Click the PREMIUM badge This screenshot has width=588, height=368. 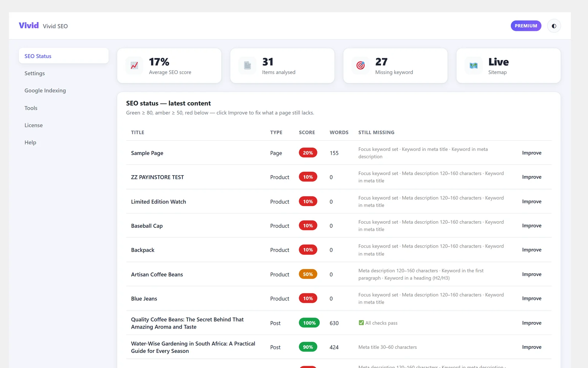[526, 26]
